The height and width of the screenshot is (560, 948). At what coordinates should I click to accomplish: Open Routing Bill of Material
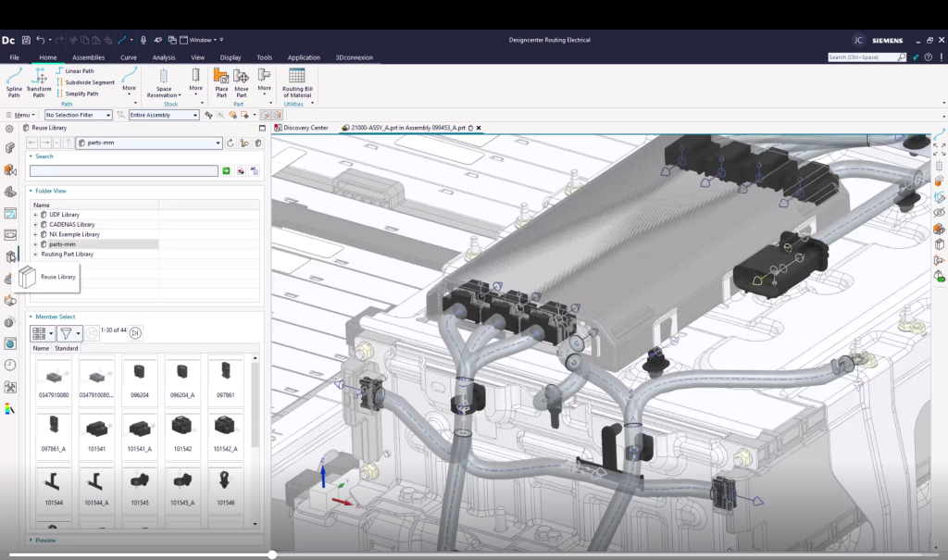pos(297,82)
